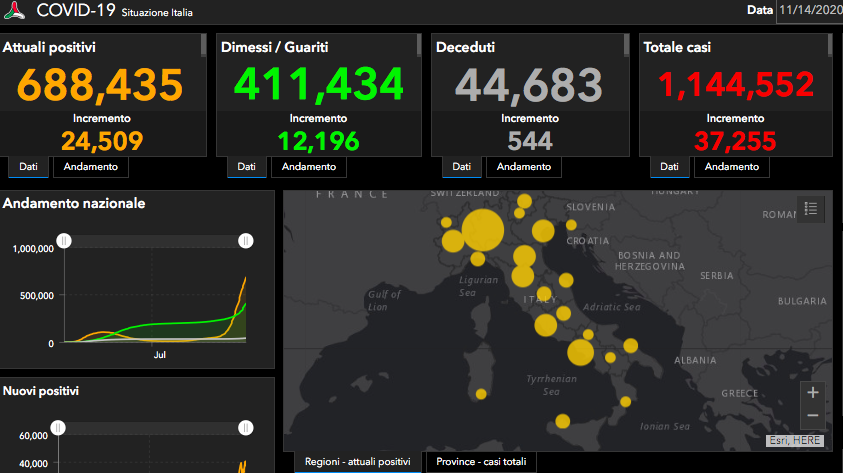Zoom in on the map with plus
The height and width of the screenshot is (473, 843).
tap(813, 392)
